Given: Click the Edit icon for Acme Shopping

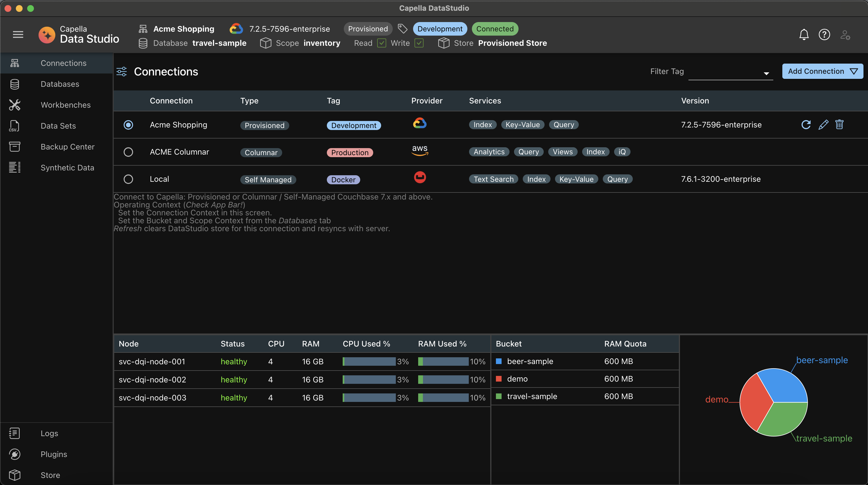Looking at the screenshot, I should 823,124.
